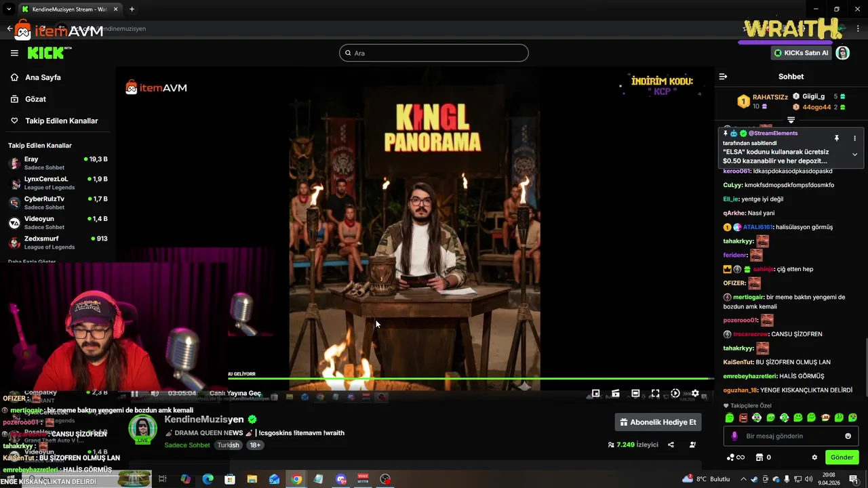Click RAHATSIZz top gifter entry
868x488 pixels.
[x=763, y=102]
